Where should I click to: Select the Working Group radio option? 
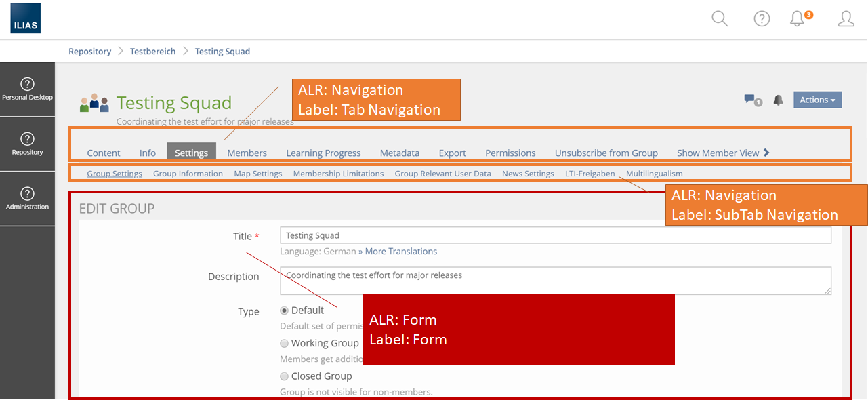(285, 344)
